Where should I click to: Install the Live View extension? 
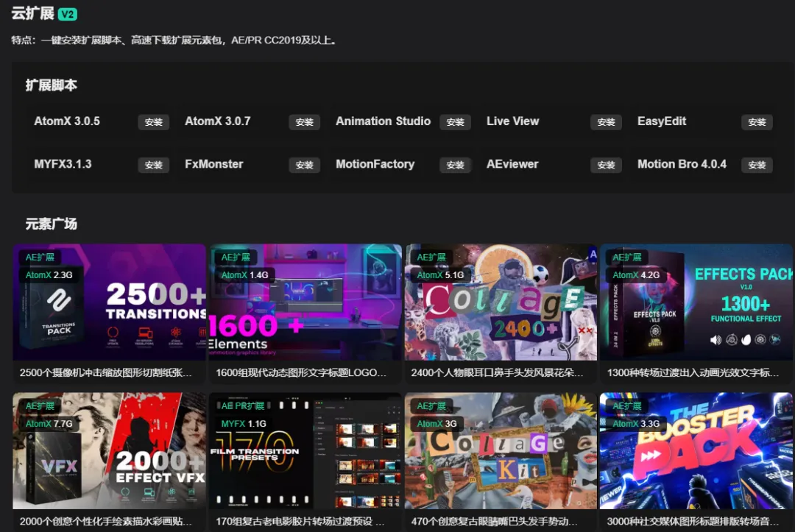click(x=606, y=122)
